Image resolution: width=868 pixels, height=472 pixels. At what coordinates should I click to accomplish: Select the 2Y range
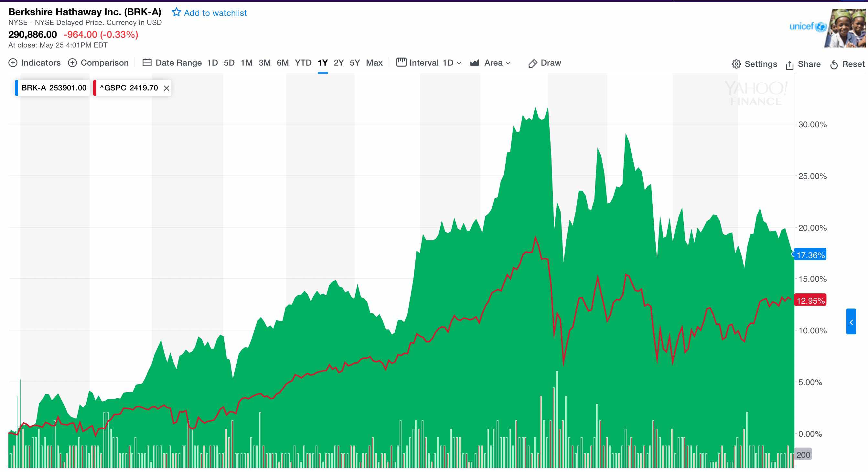coord(339,63)
